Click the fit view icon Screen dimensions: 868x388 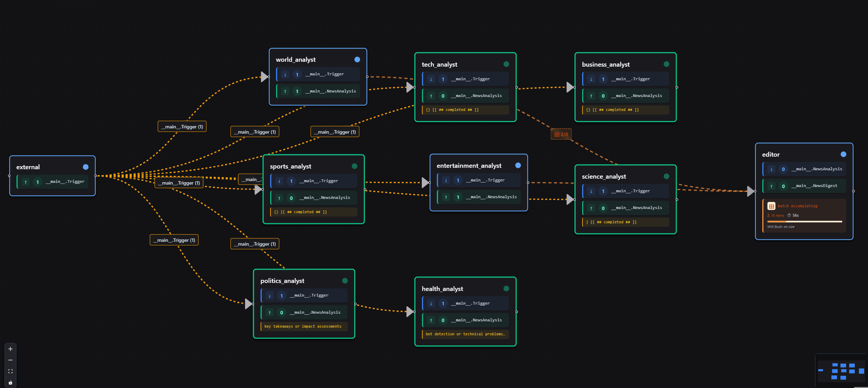(x=10, y=371)
